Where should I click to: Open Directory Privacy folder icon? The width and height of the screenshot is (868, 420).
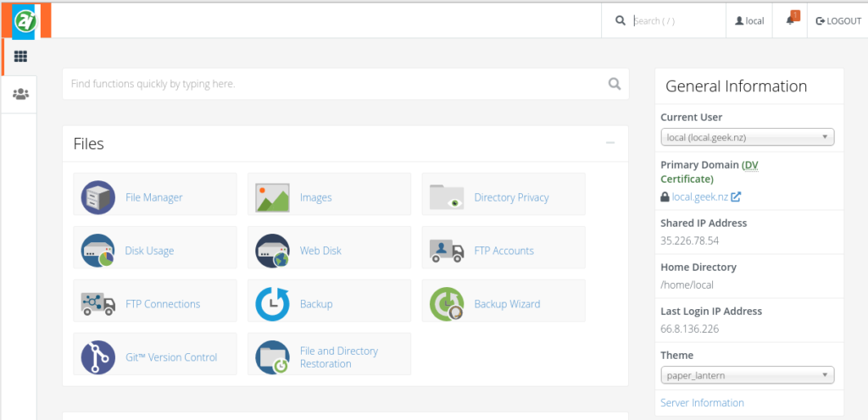(447, 197)
